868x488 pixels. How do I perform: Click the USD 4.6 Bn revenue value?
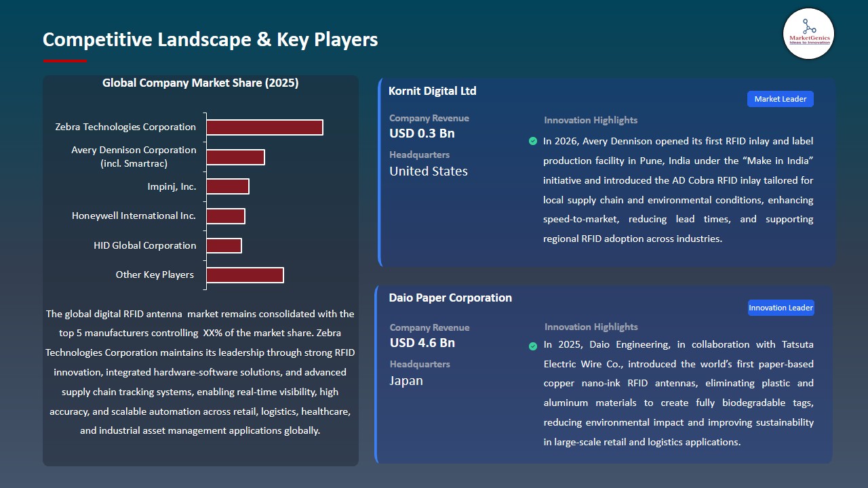(422, 342)
